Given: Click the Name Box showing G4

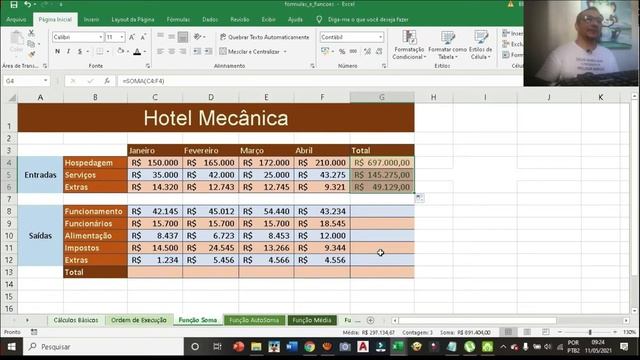Looking at the screenshot, I should 26,81.
